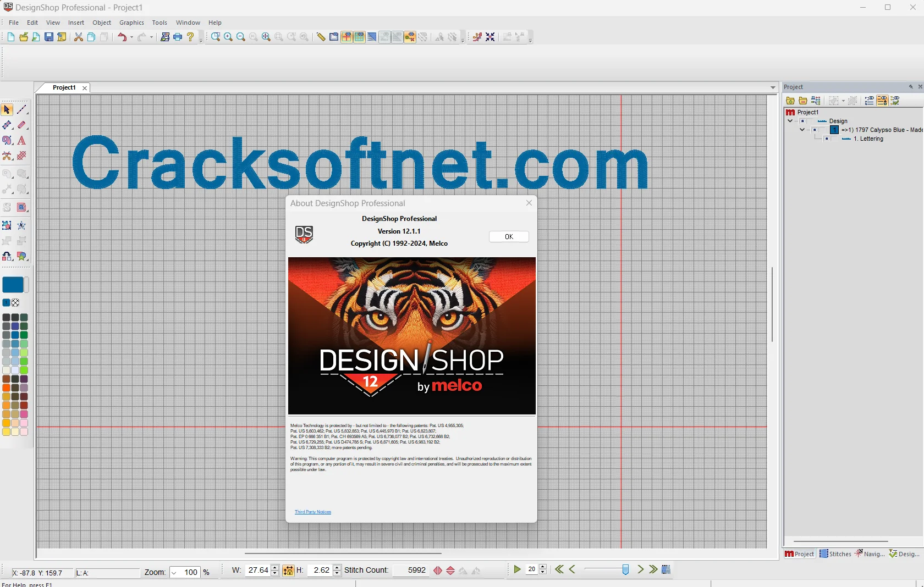Increase the playback speed stepper value
The width and height of the screenshot is (924, 587).
[x=543, y=567]
